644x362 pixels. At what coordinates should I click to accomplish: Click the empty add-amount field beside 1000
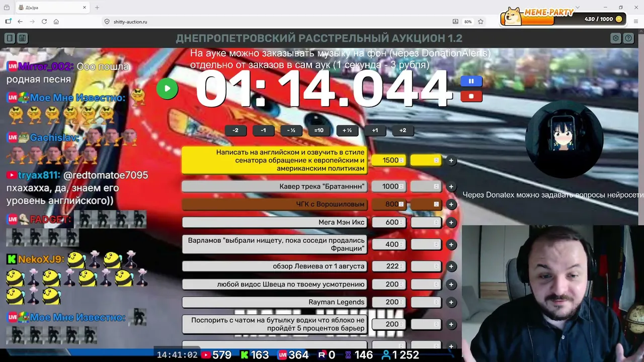pos(426,187)
